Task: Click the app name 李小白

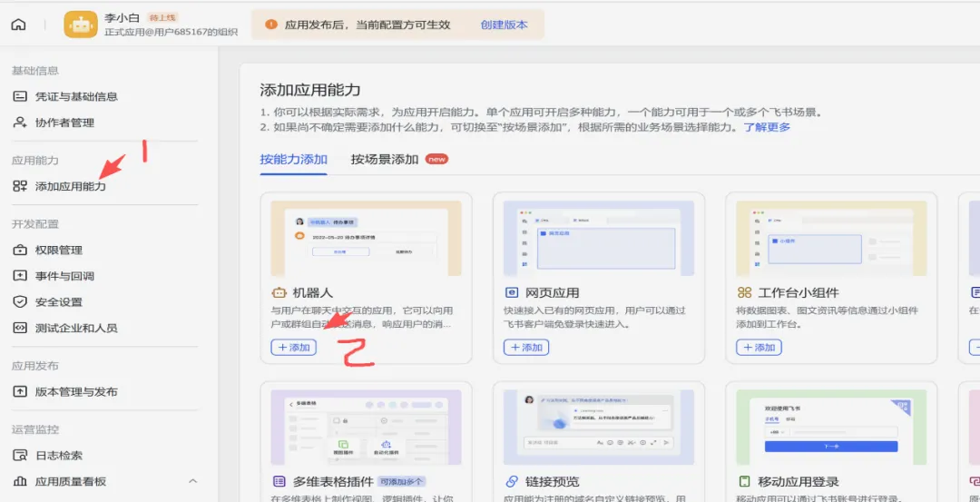Action: tap(122, 17)
